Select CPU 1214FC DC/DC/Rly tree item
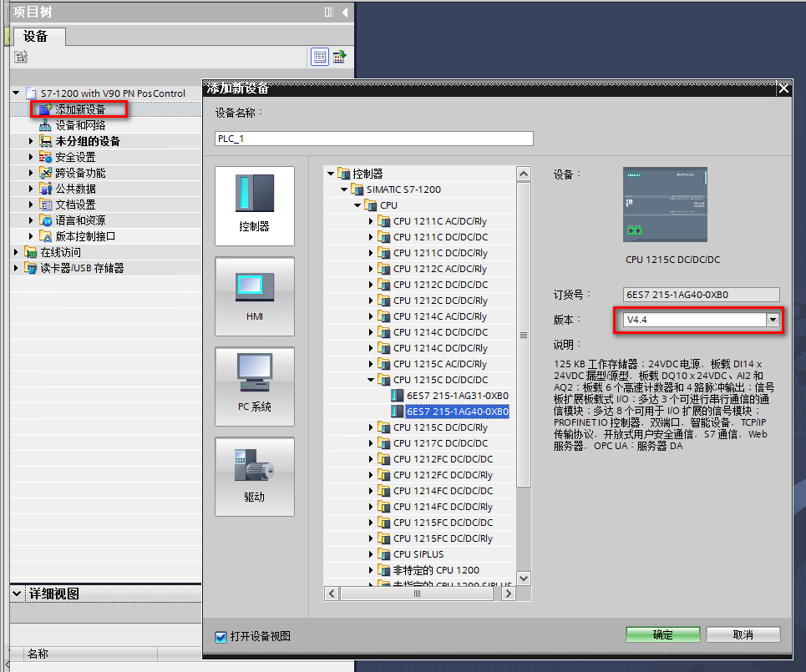Image resolution: width=806 pixels, height=672 pixels. click(x=443, y=507)
